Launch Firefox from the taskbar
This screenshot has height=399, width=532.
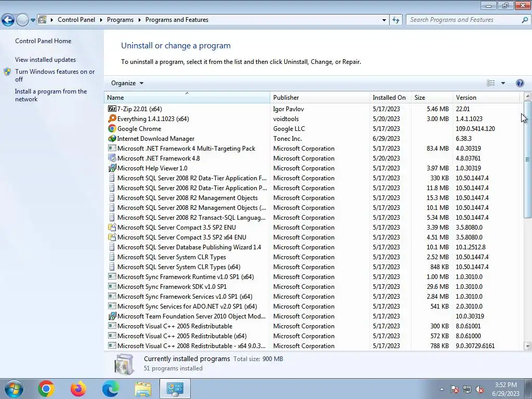click(78, 389)
